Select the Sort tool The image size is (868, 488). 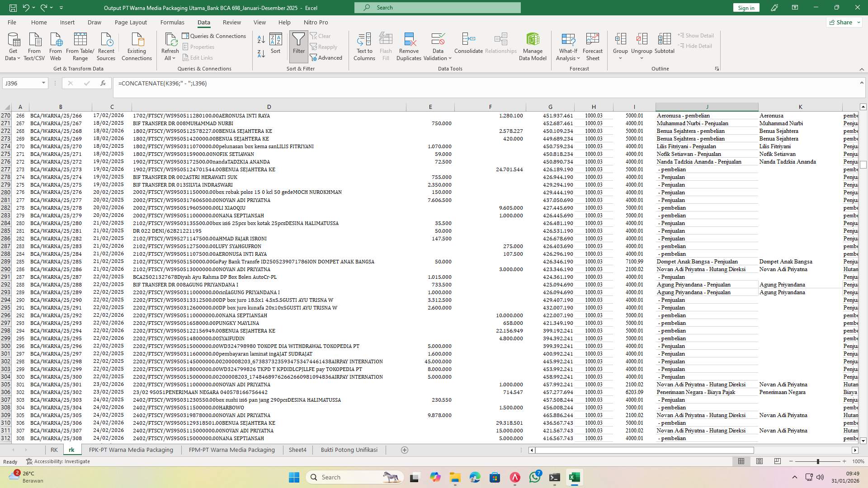(x=275, y=45)
